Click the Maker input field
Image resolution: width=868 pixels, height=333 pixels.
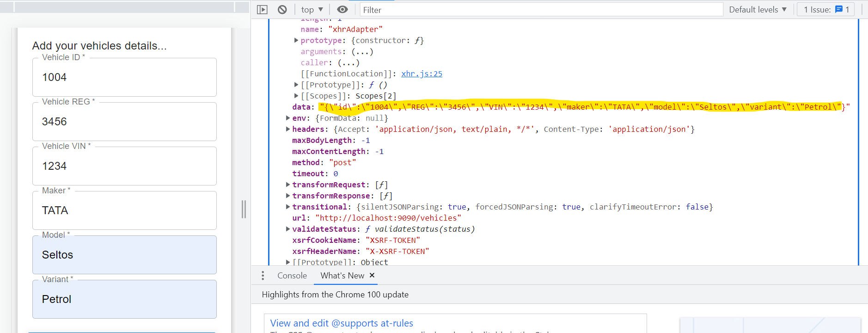point(124,210)
